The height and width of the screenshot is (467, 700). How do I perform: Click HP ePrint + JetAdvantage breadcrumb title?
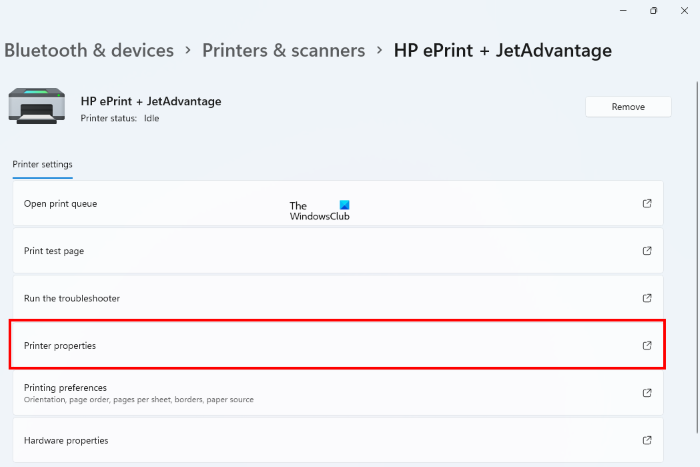point(502,50)
